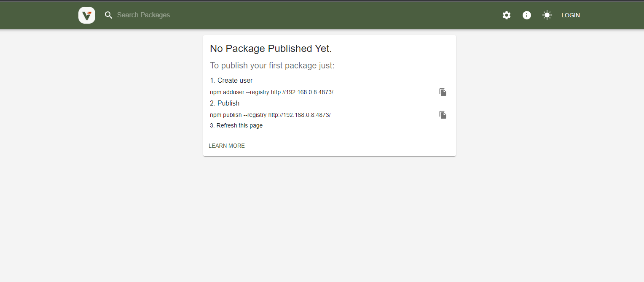The height and width of the screenshot is (282, 644).
Task: Click "To publish your first package just:" subtitle
Action: [272, 65]
